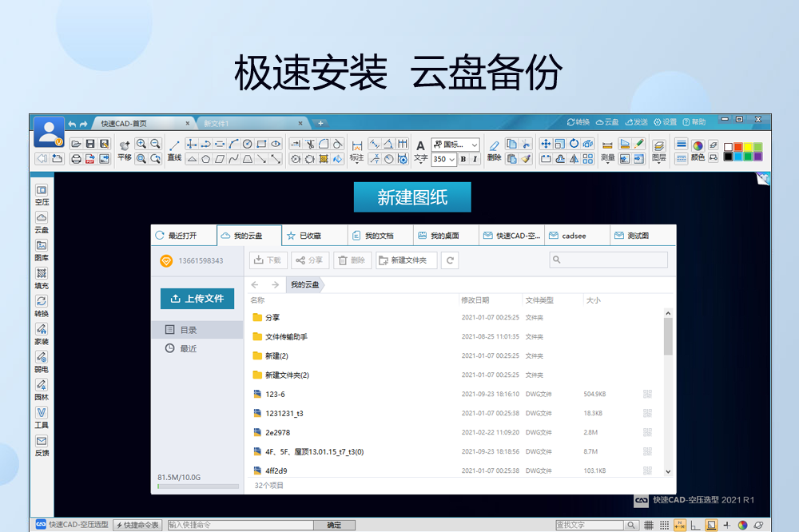Click the 新建图纸 button
The height and width of the screenshot is (532, 799).
pos(412,197)
